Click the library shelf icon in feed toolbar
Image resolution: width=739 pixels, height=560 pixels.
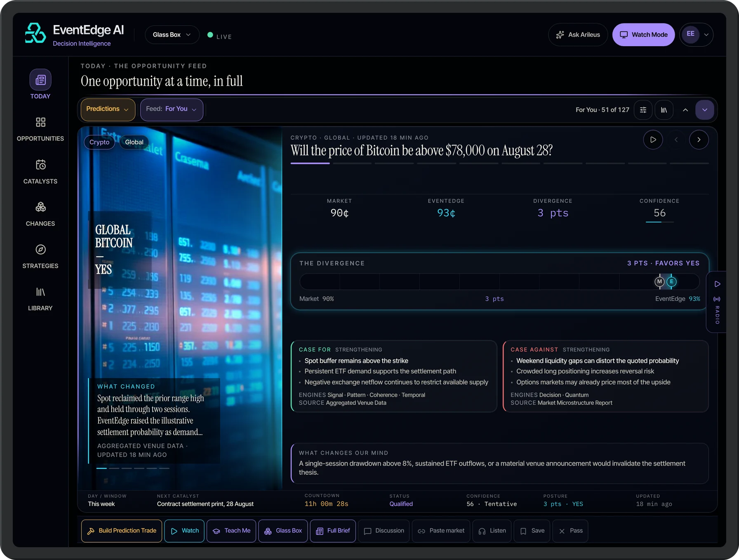(x=664, y=110)
